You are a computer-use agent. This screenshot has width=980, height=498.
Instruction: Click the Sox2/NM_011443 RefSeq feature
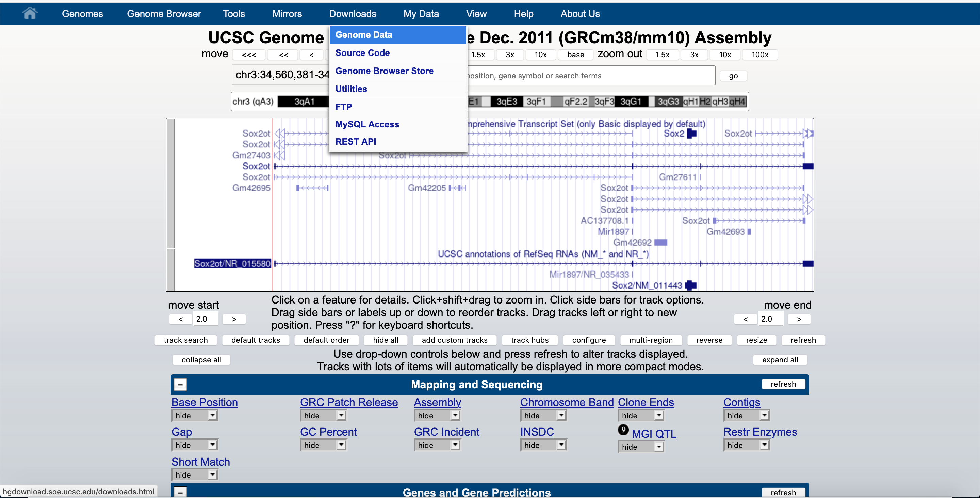point(690,285)
